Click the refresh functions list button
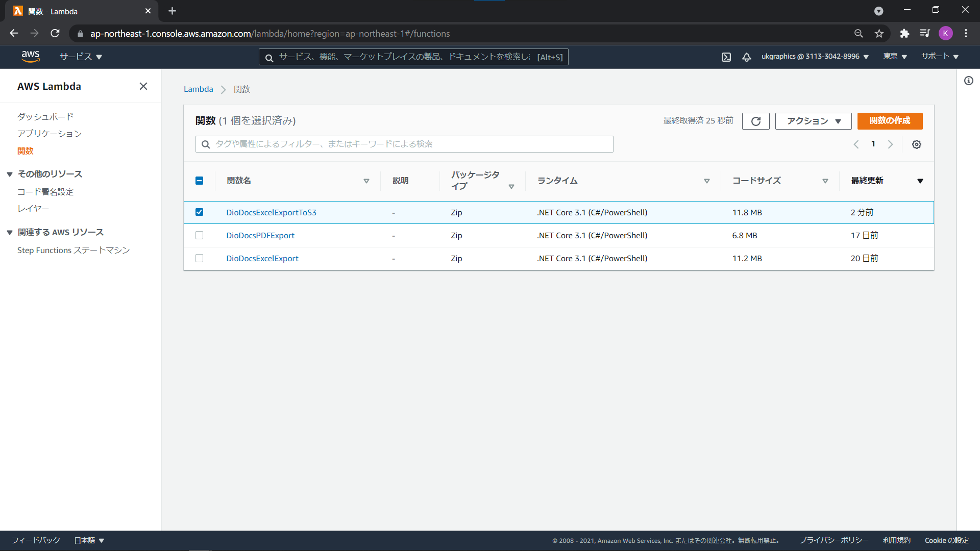Image resolution: width=980 pixels, height=551 pixels. coord(756,121)
